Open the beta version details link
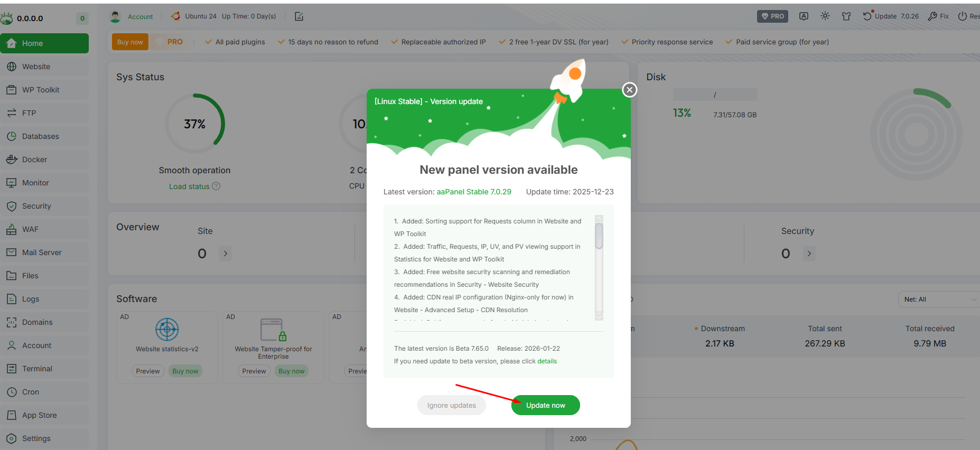The image size is (980, 450). 547,361
